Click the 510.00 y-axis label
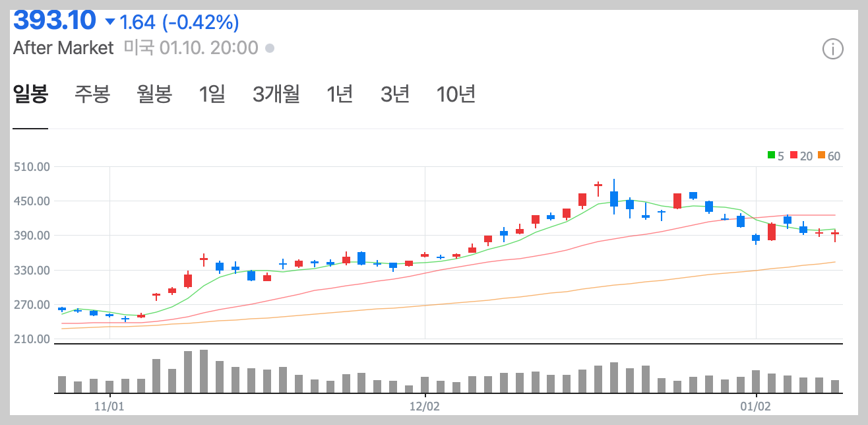 point(32,167)
